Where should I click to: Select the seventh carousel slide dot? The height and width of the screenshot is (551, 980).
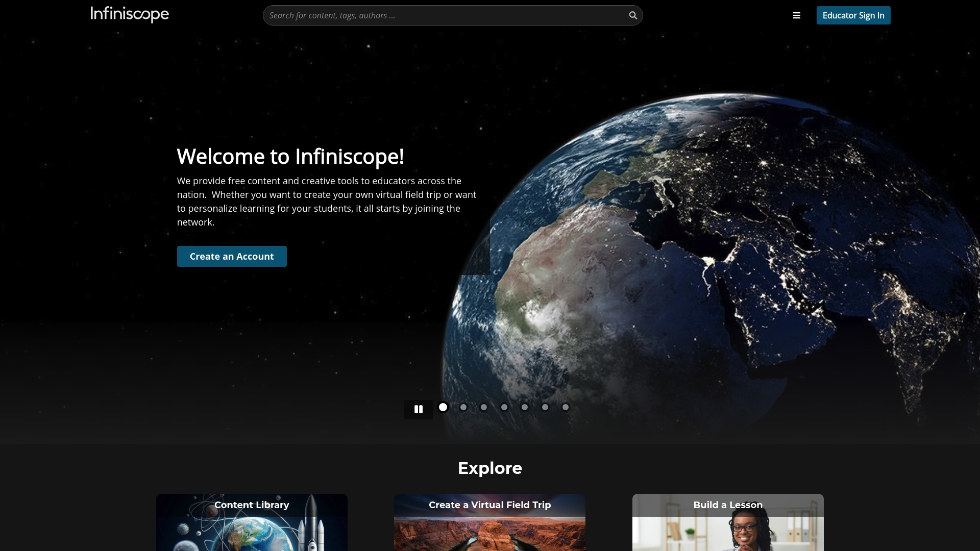(566, 407)
